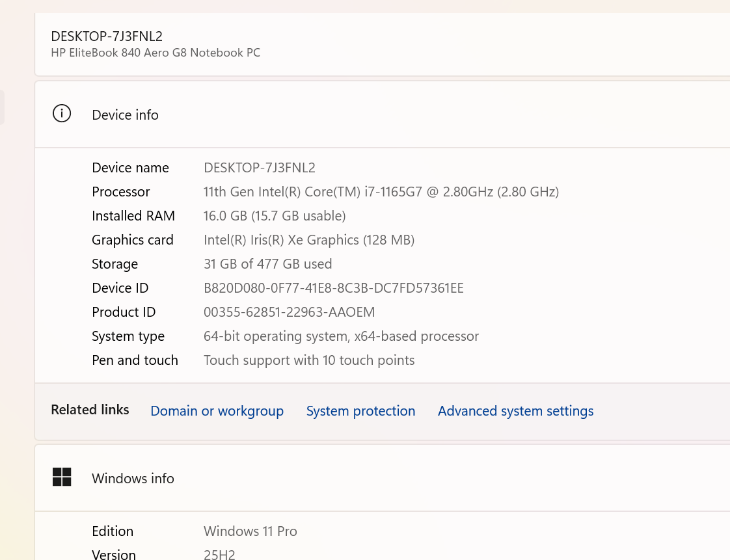The width and height of the screenshot is (730, 560).
Task: Click the Installed RAM label
Action: (x=133, y=216)
